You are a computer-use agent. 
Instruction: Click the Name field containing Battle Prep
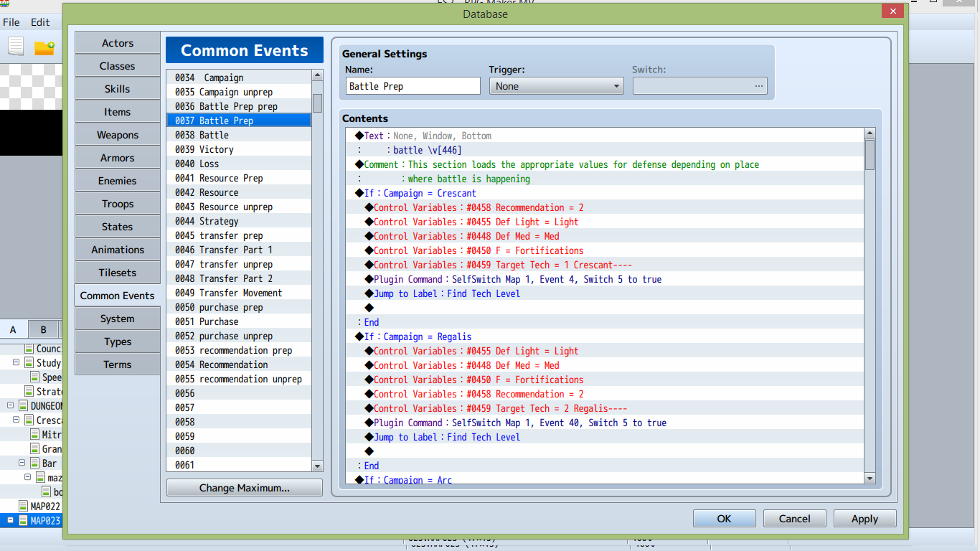[413, 86]
